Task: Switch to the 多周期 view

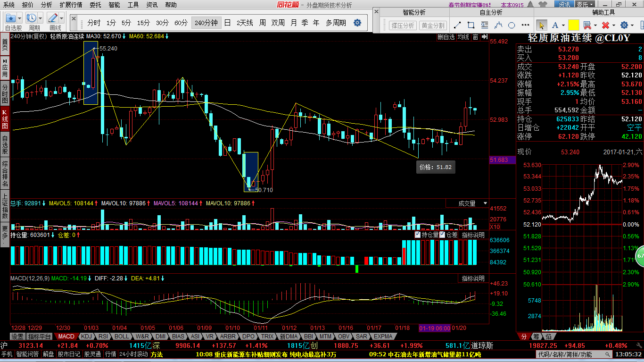Action: pyautogui.click(x=336, y=23)
